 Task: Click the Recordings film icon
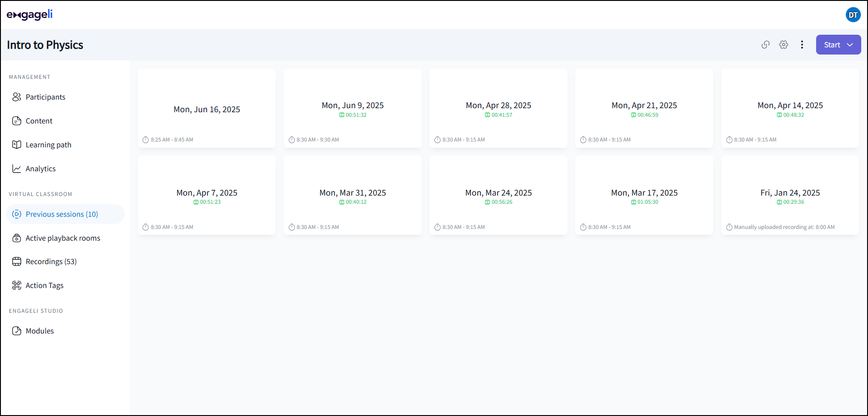17,261
